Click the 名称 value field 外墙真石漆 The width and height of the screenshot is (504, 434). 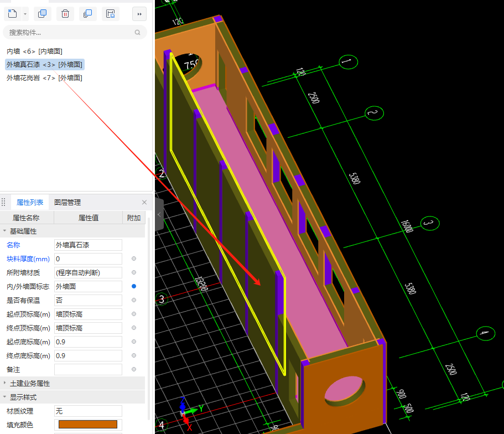click(88, 245)
